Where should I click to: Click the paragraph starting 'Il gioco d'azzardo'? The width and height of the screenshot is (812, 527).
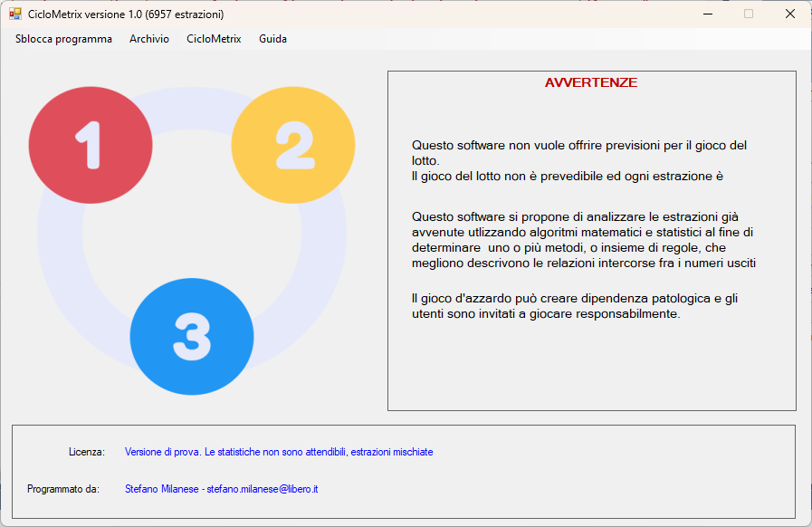(x=575, y=306)
